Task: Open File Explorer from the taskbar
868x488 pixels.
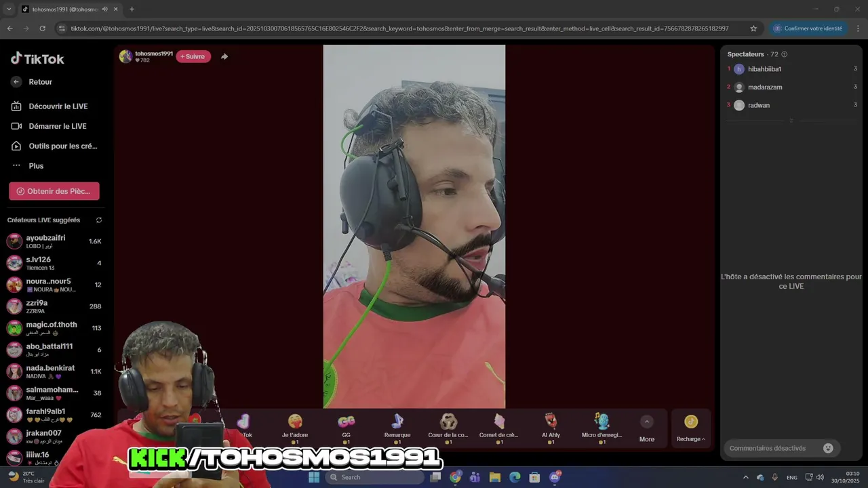Action: click(495, 477)
